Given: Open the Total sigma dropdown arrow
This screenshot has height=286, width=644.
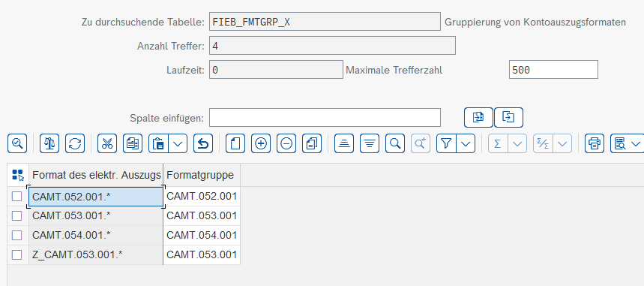Looking at the screenshot, I should (517, 143).
